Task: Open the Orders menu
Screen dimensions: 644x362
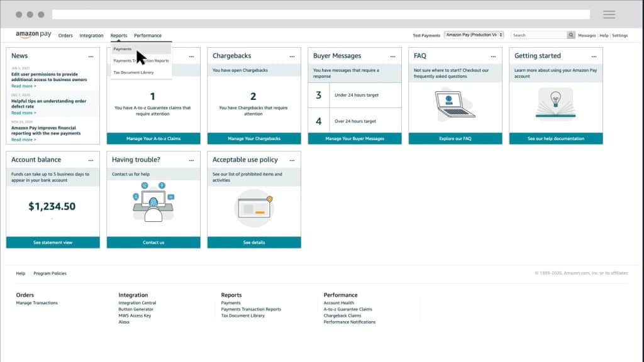Action: tap(65, 36)
